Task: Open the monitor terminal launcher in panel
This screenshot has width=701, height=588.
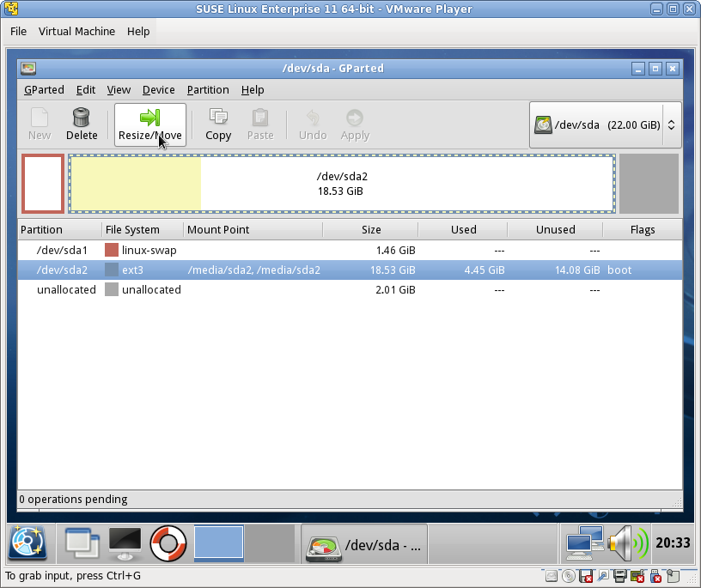Action: click(125, 543)
